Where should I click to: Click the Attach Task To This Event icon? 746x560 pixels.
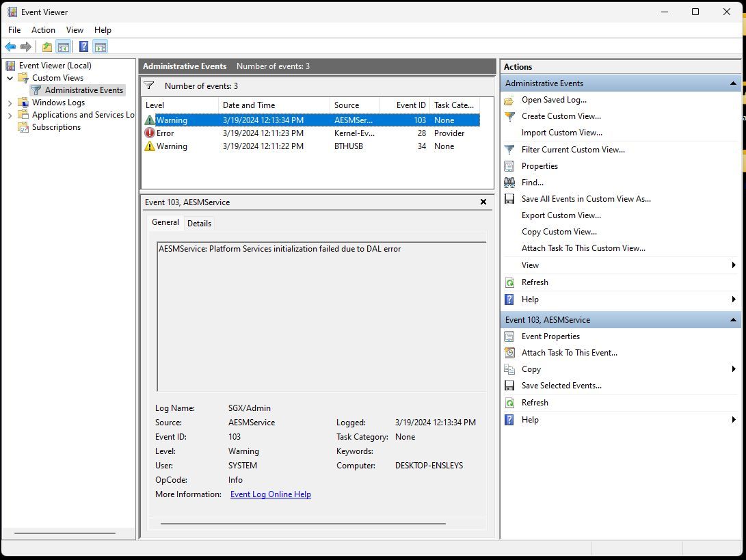click(509, 353)
